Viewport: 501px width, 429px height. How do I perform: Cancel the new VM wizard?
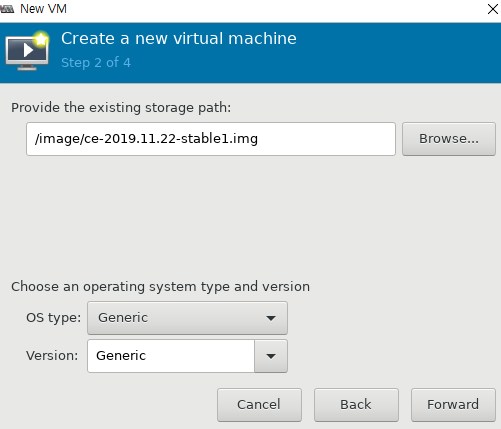click(259, 405)
